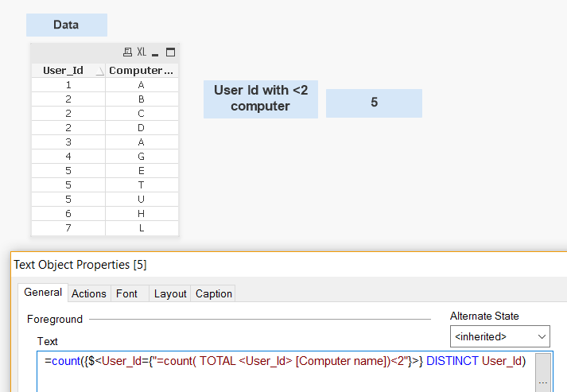Minimize the data table box
The width and height of the screenshot is (567, 392).
[x=156, y=52]
